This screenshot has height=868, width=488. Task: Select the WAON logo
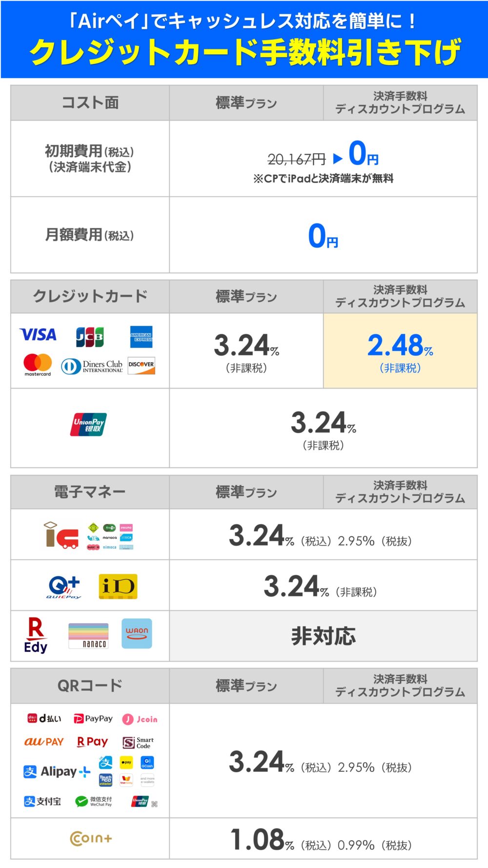137,634
